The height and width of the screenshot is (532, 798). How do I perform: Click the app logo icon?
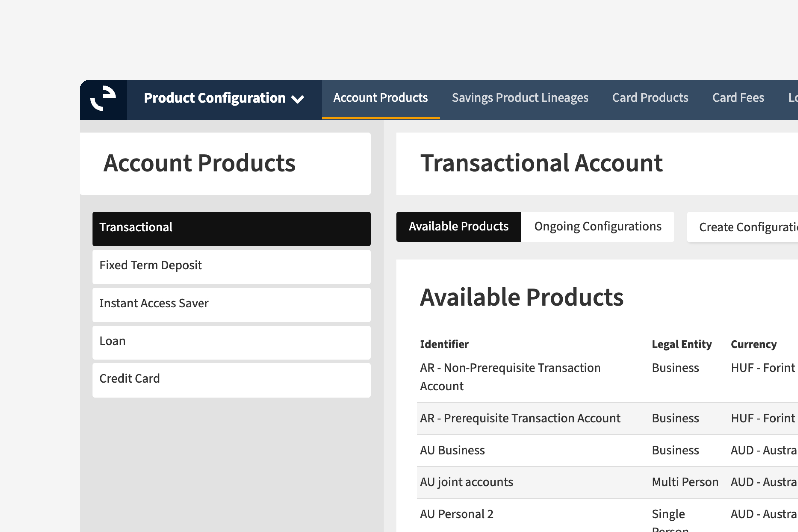[x=103, y=99]
